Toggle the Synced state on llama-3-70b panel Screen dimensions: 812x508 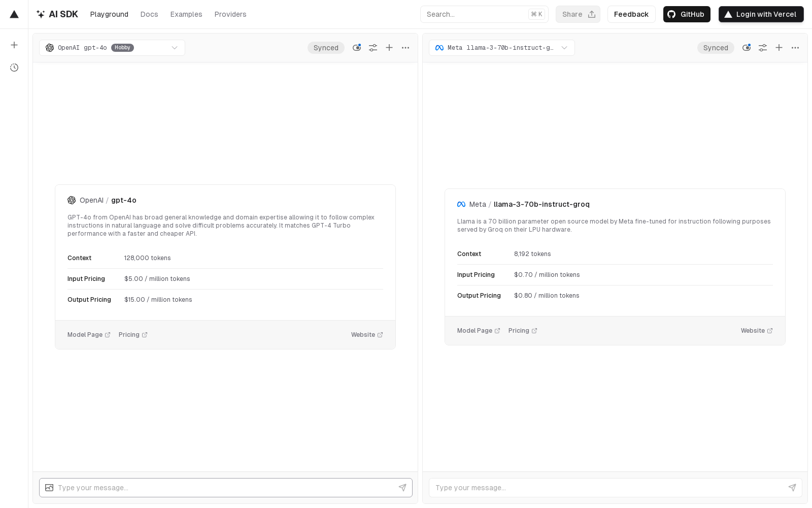716,47
